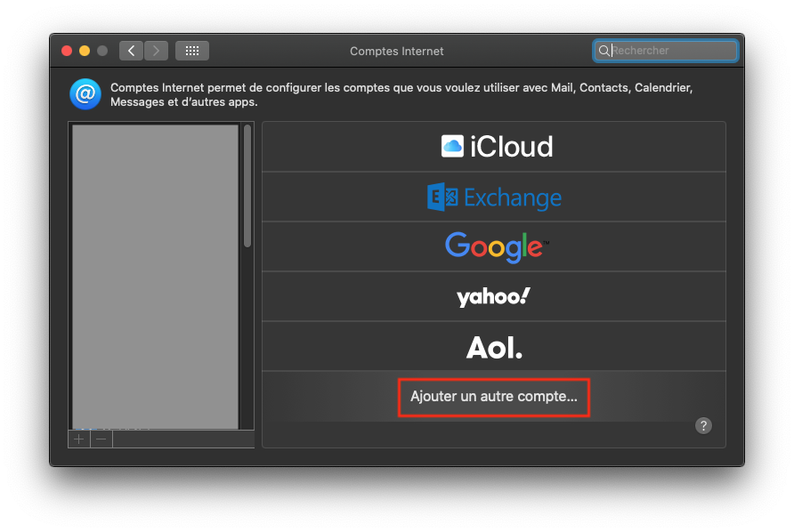Click the accounts list scrollbar
794x532 pixels.
tap(247, 187)
